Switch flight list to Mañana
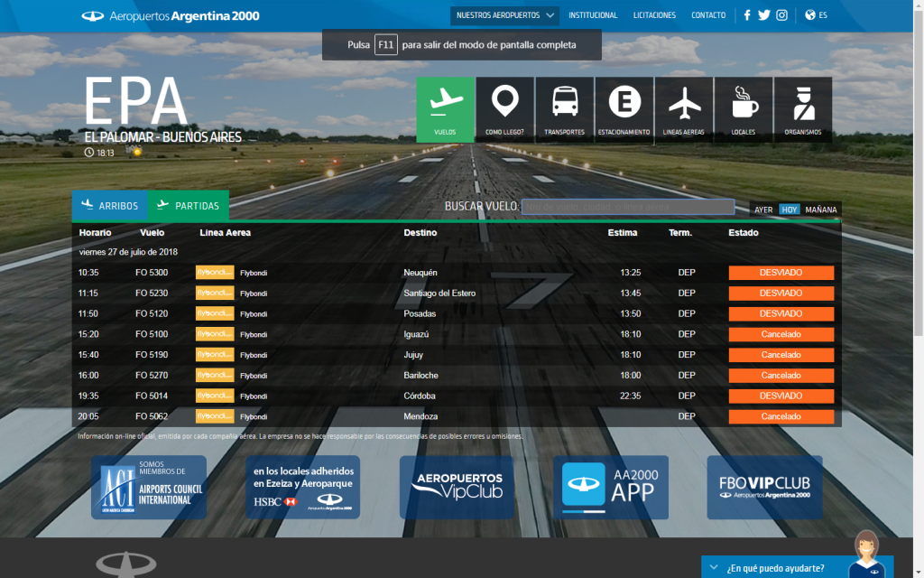The image size is (924, 578). [x=821, y=210]
